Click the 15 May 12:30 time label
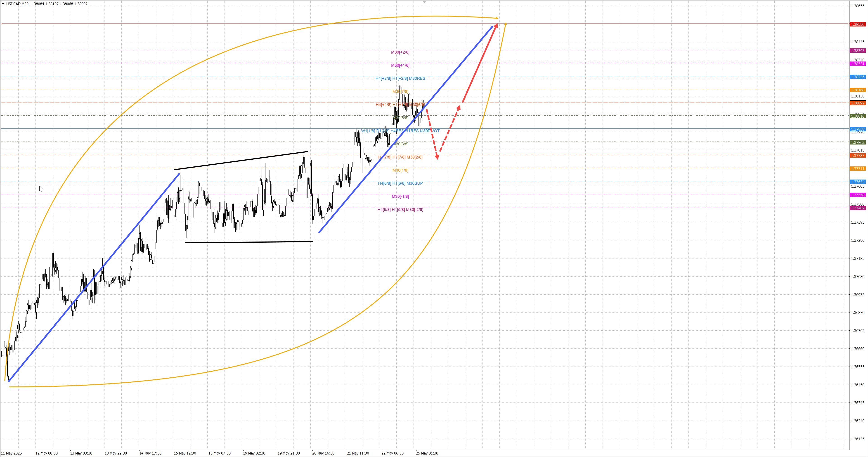Viewport: 868px width, 457px height. 185,453
